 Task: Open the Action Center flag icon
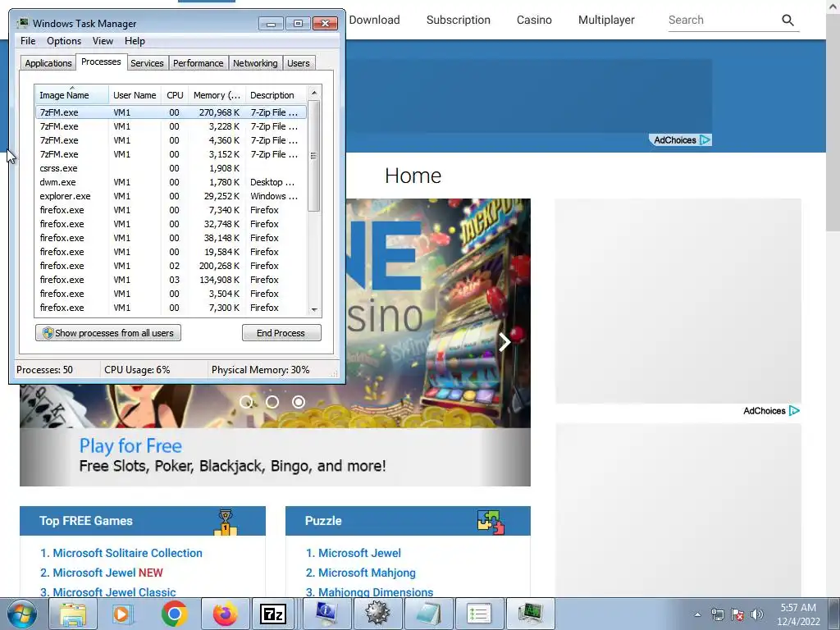pyautogui.click(x=737, y=614)
